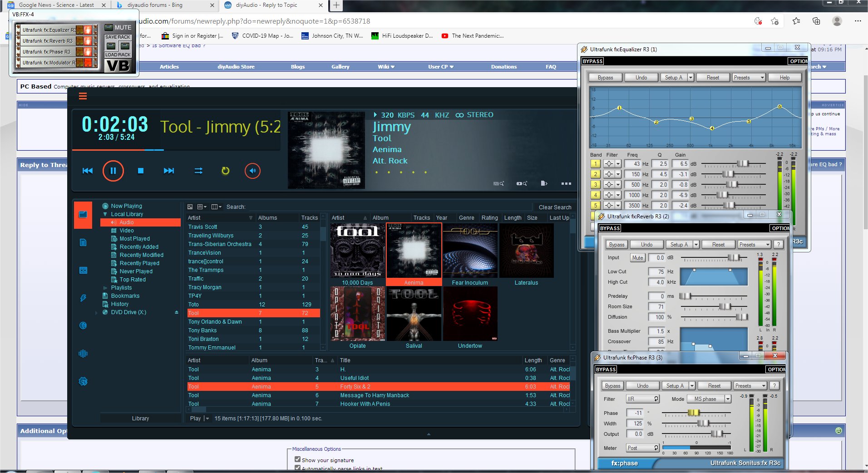Click the lightning bolt icon in sidebar
The image size is (868, 473).
coord(83,298)
